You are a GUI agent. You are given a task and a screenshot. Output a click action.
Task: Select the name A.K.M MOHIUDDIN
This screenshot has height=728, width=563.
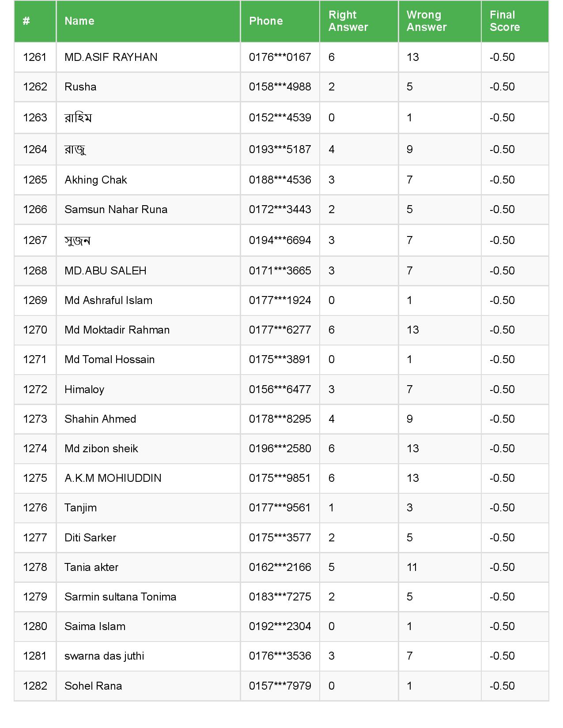(113, 478)
